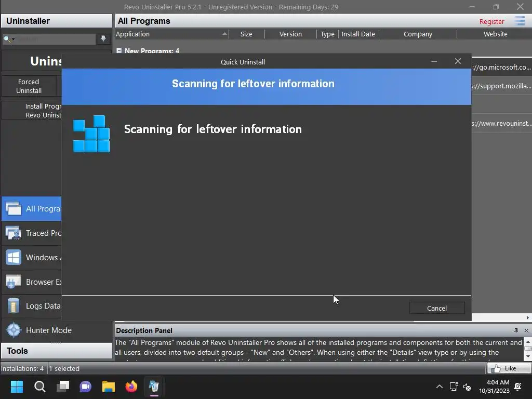This screenshot has width=532, height=399.
Task: Click Installations: 4 status bar entry
Action: [x=22, y=368]
